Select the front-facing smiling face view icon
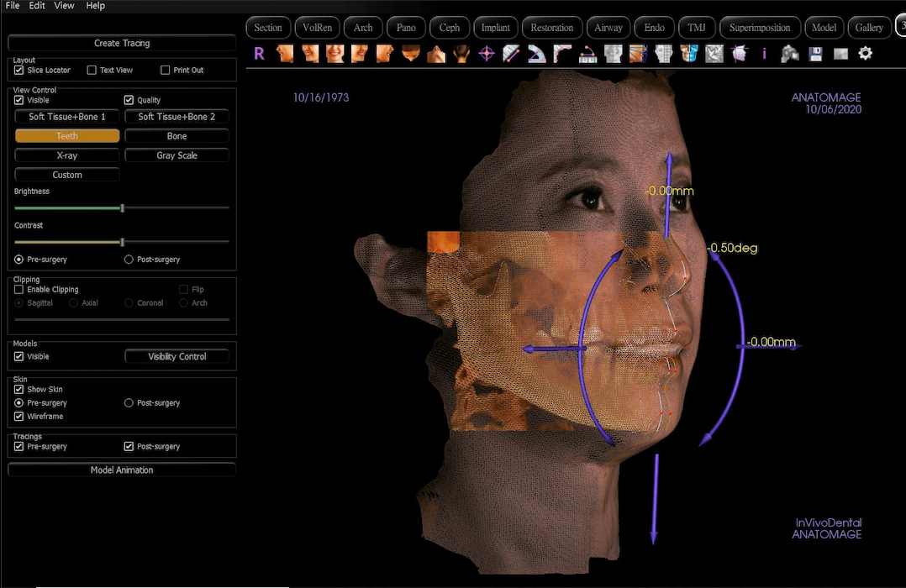Screen dimensions: 906x588 [x=335, y=54]
